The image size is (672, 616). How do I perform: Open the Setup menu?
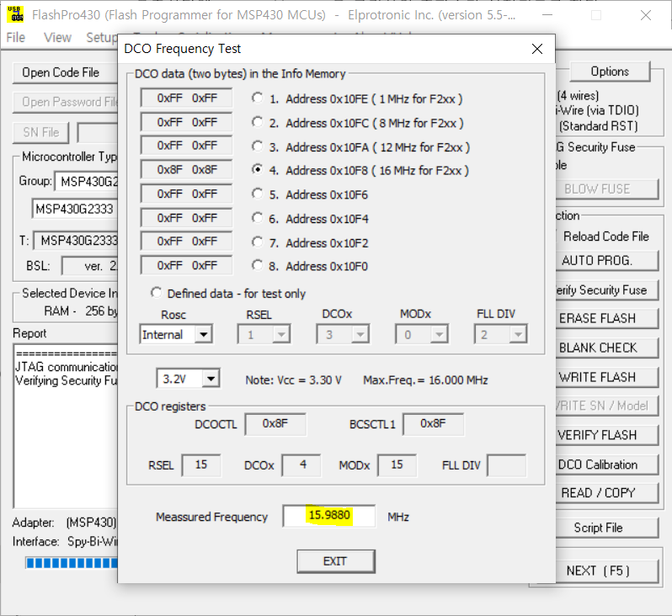tap(101, 38)
